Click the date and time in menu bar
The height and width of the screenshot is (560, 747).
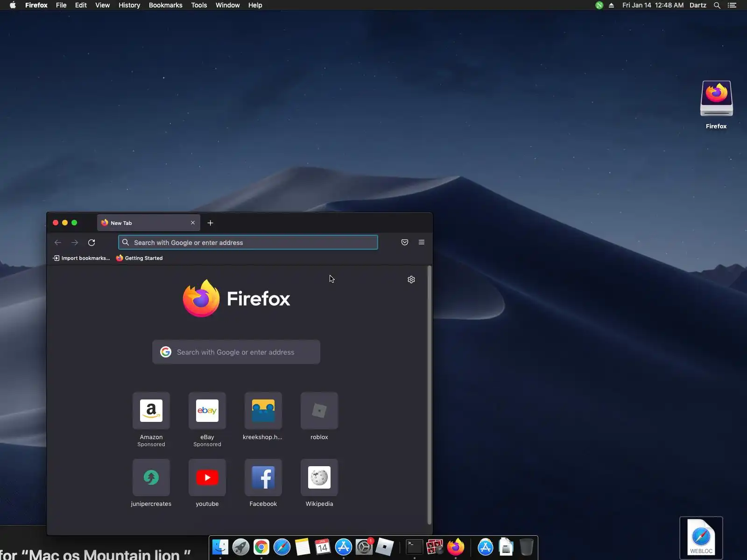click(x=653, y=5)
